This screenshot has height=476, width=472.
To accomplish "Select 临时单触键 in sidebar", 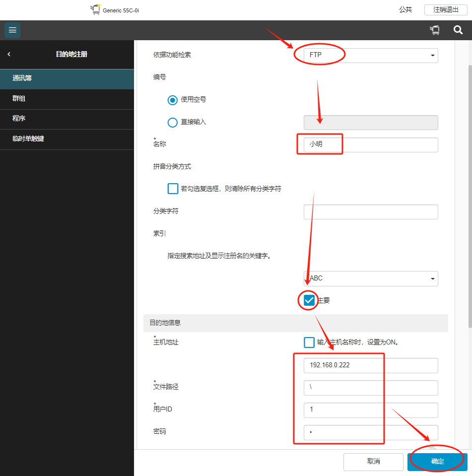I will (67, 139).
